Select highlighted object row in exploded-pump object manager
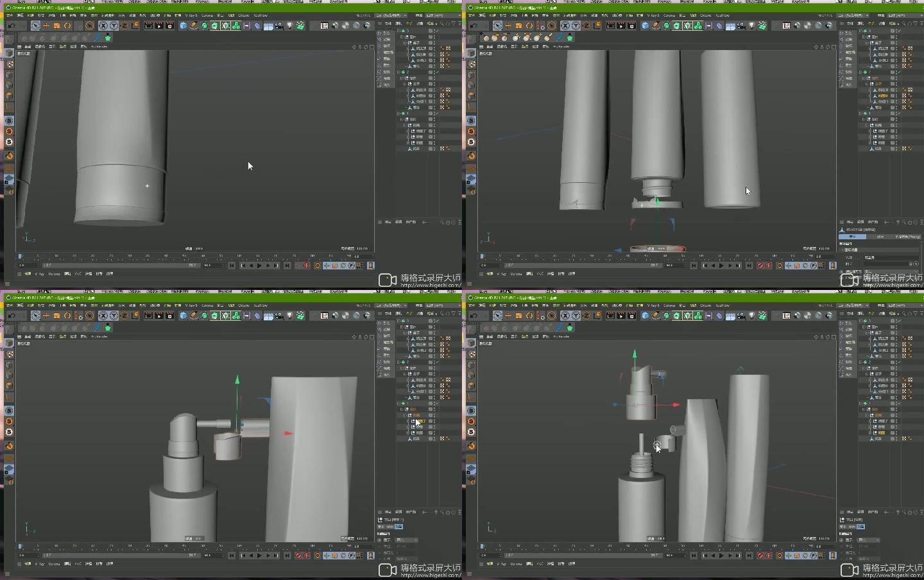The height and width of the screenshot is (580, 924). 882,432
